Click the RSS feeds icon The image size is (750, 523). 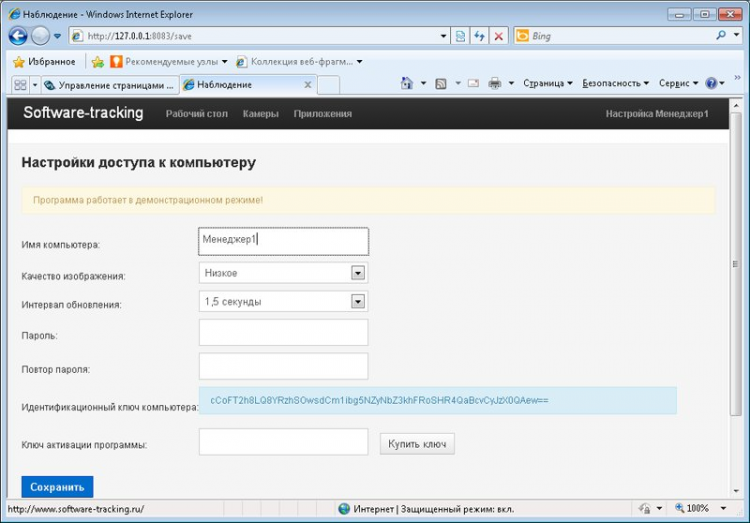(x=441, y=84)
